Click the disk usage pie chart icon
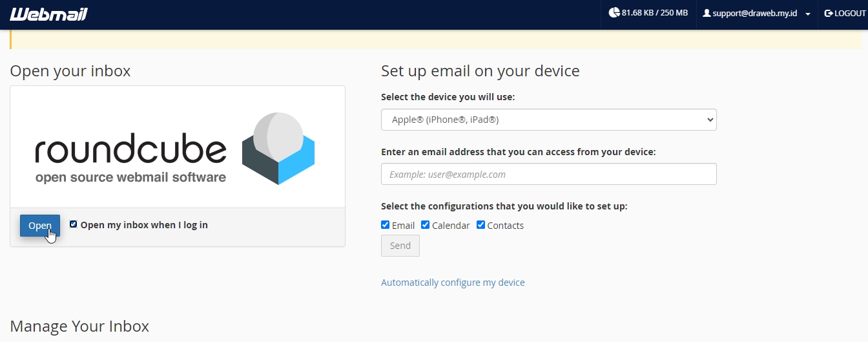Screen dimensions: 868x342 (614, 13)
